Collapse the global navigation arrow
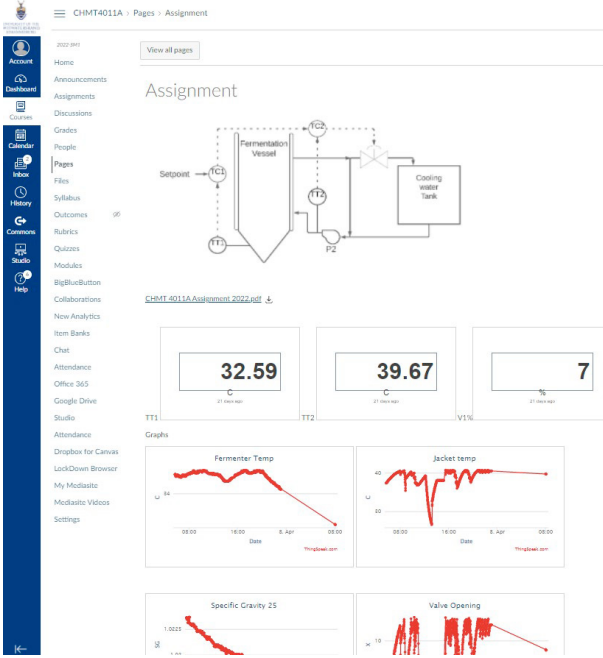603x658 pixels. click(x=20, y=647)
